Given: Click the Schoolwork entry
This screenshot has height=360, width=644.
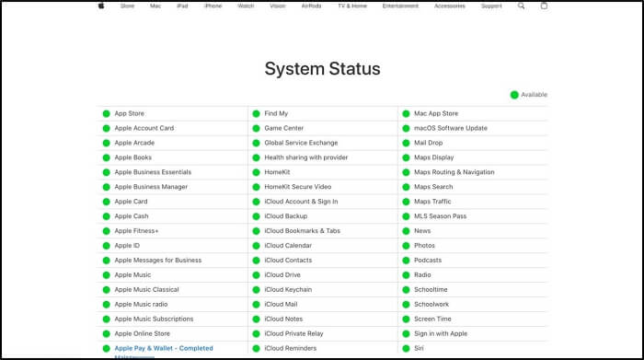Looking at the screenshot, I should (431, 305).
